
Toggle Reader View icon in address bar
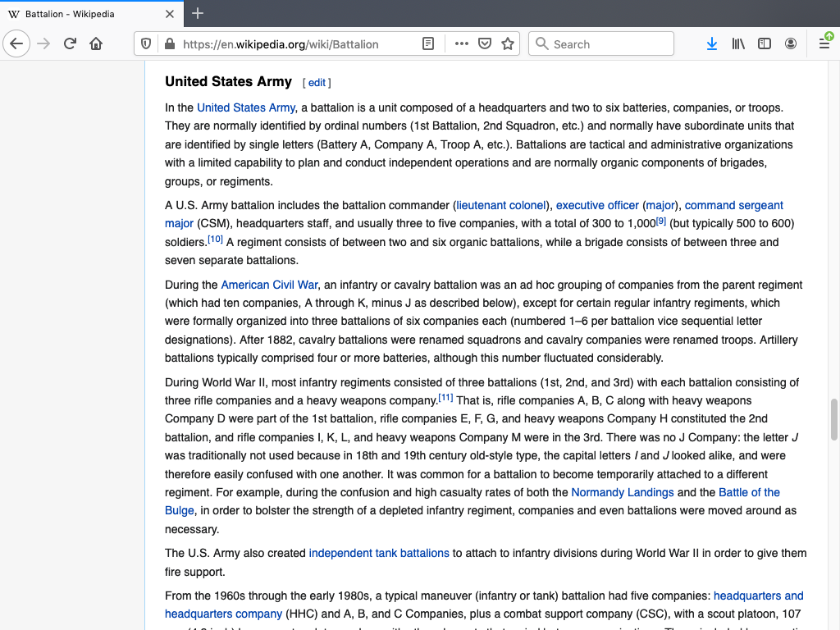tap(428, 43)
